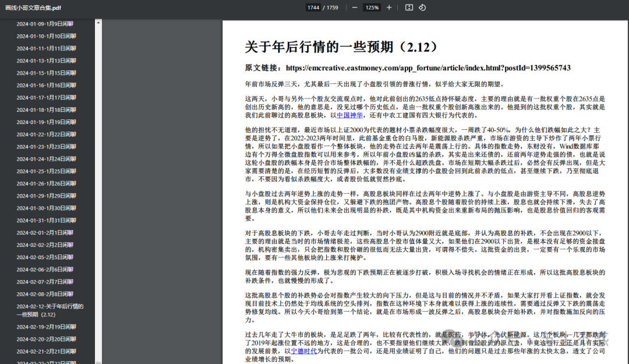Select bookmark 2024-01-13-1月13日闲聊
Viewport: 629px width, 364px height.
coord(47,61)
